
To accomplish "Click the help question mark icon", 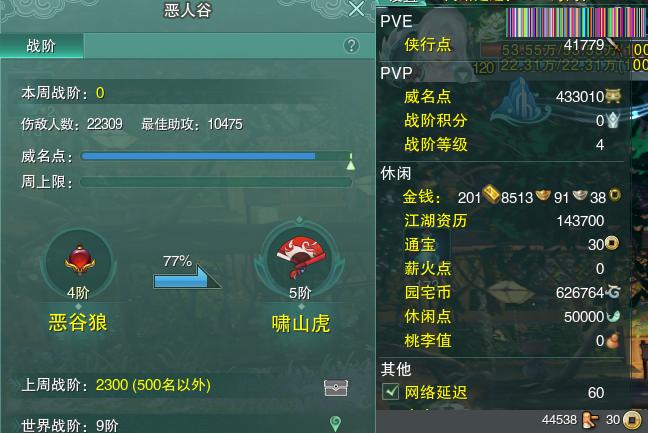I will pos(351,45).
